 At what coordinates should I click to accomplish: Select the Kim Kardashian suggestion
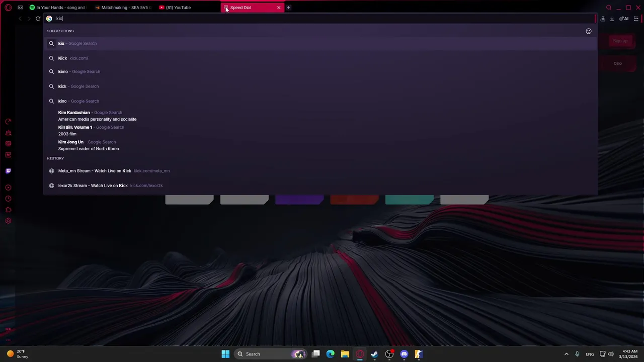[x=320, y=116]
